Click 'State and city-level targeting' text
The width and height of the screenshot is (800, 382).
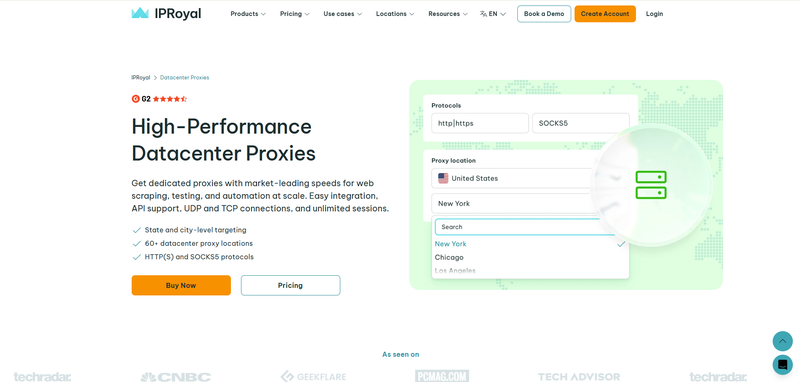tap(195, 230)
